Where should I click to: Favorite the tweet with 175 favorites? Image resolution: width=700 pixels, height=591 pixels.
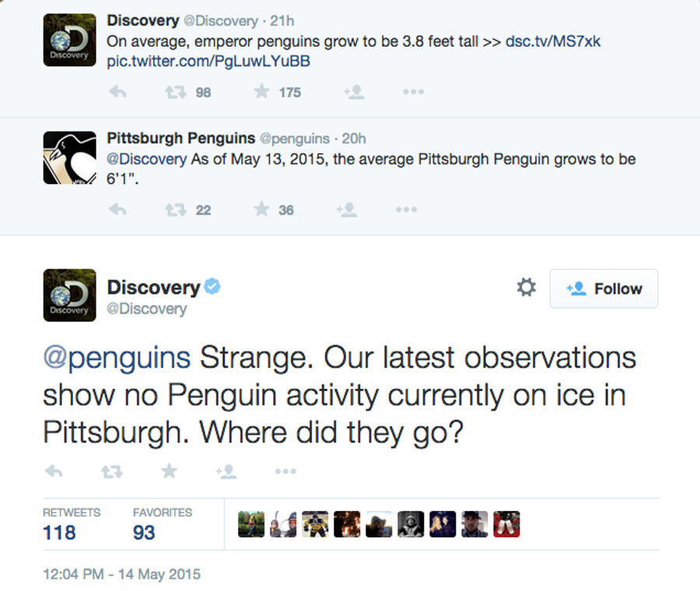(x=261, y=92)
